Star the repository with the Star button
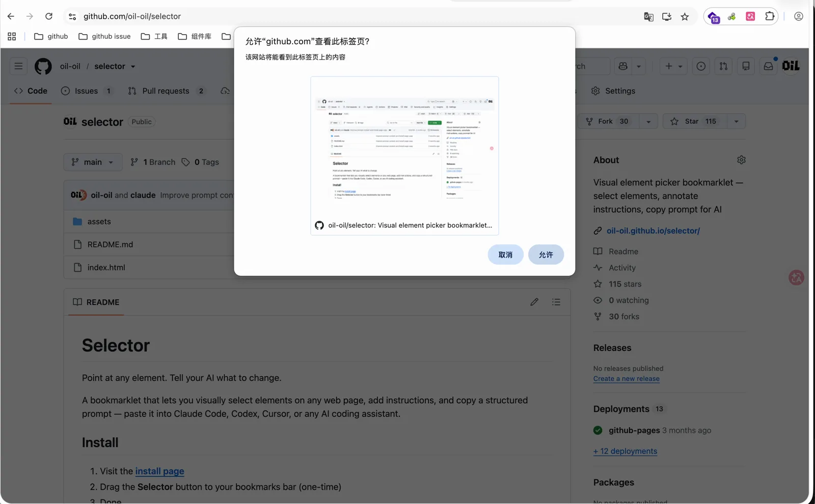The width and height of the screenshot is (815, 504). [x=695, y=121]
